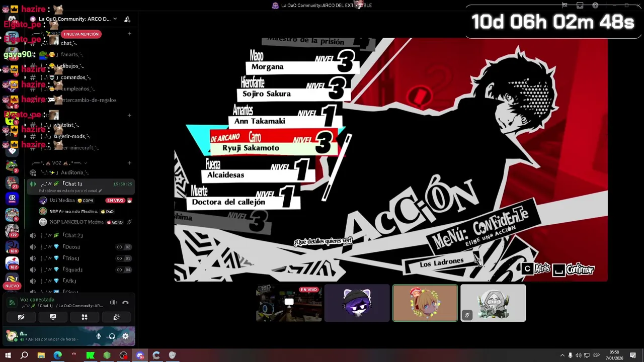Click the Ann Takamaki confidant entry

coord(286,117)
